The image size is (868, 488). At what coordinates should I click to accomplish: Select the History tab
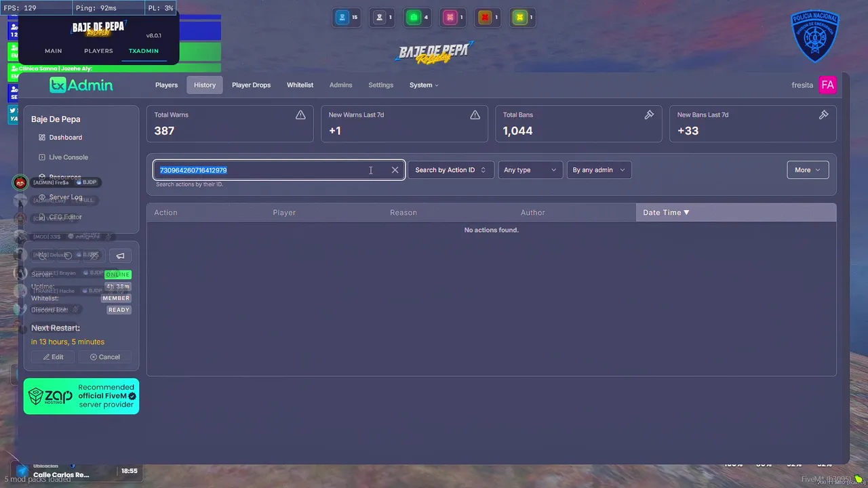205,85
